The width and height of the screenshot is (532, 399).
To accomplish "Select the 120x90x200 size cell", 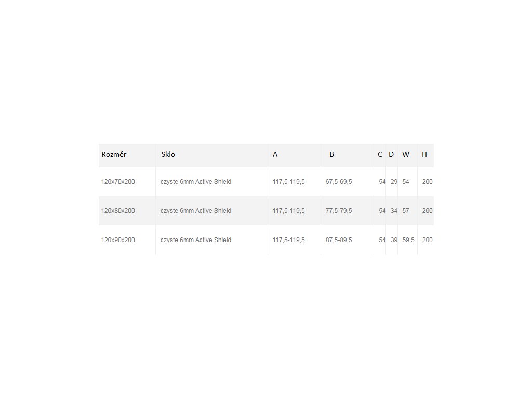I will [x=118, y=240].
